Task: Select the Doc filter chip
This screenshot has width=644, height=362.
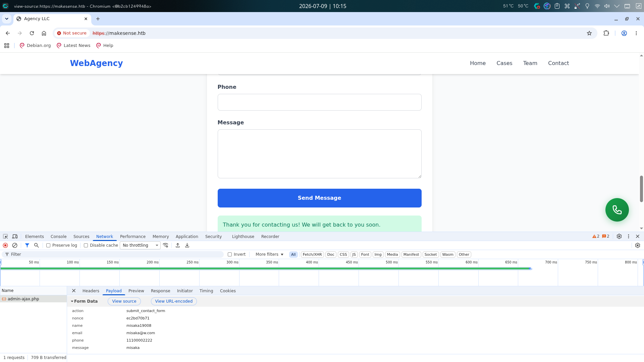Action: point(331,254)
